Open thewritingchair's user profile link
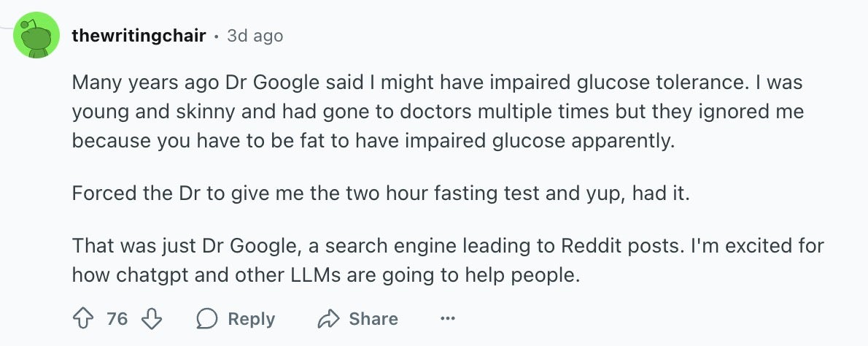 [x=139, y=36]
